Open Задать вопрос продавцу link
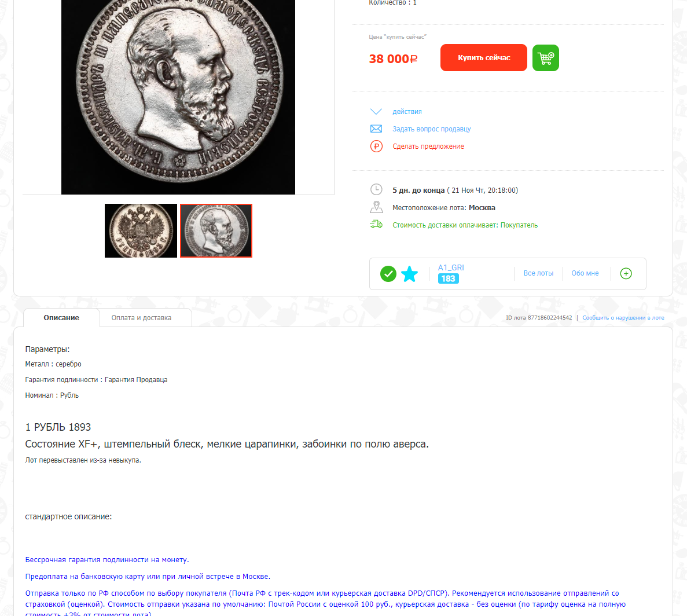Viewport: 687px width, 616px height. tap(432, 129)
